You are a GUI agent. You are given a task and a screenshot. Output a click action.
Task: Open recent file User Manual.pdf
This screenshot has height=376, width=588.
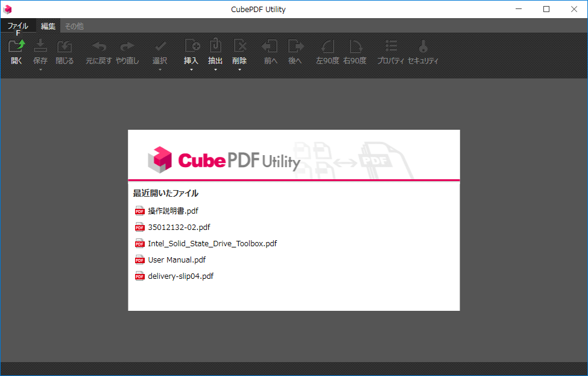click(x=177, y=260)
